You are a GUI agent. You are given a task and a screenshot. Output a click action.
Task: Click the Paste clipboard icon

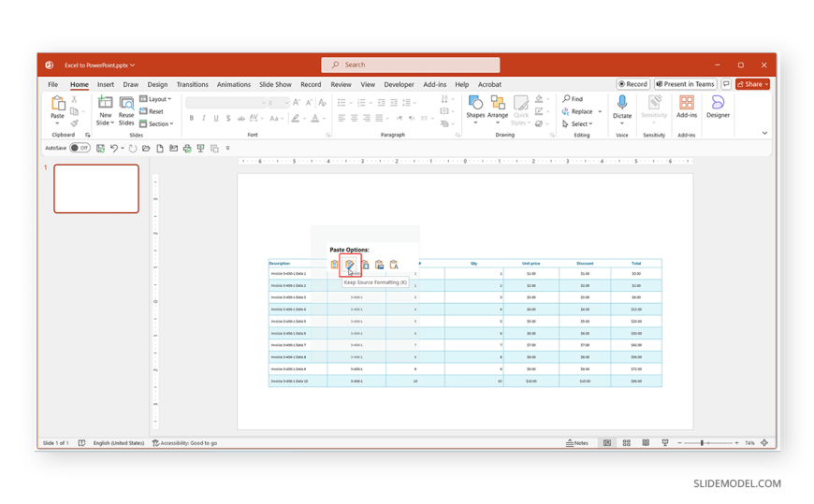pos(57,104)
